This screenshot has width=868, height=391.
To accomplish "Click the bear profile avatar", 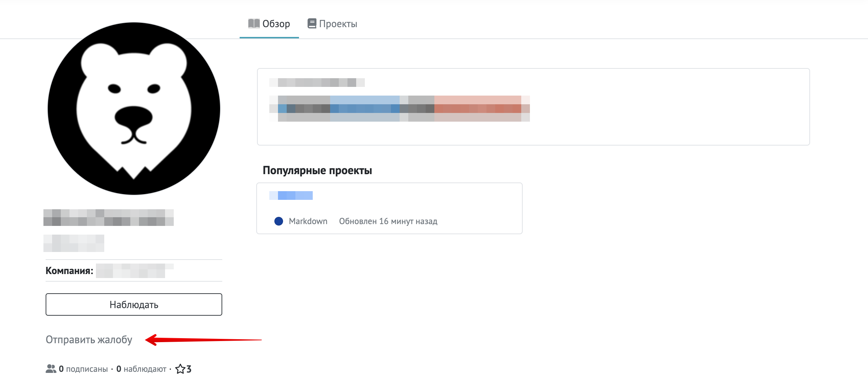I will click(x=134, y=109).
